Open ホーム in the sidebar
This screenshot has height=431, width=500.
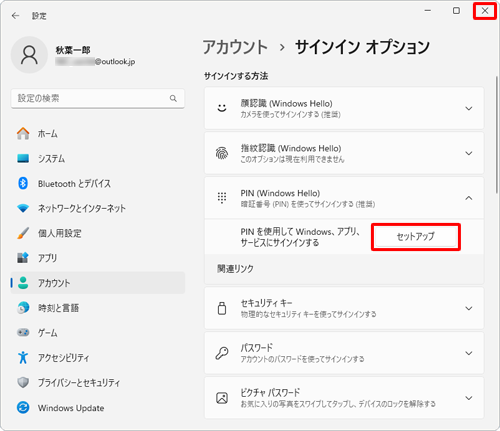48,134
